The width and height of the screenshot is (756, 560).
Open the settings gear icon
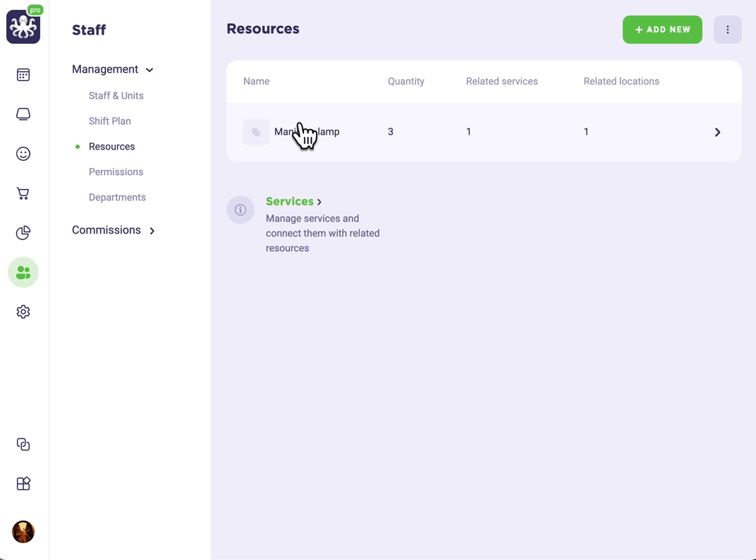(x=23, y=312)
